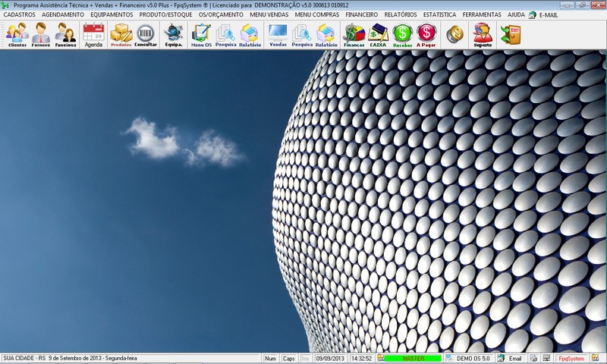Click the Exit door icon
Viewport: 607px width, 364px height.
[x=511, y=34]
